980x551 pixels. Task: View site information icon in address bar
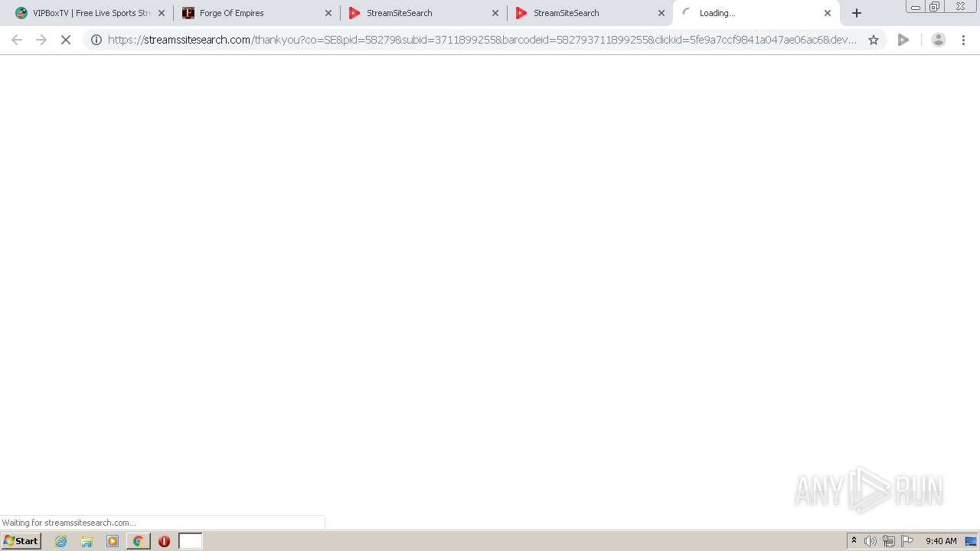96,40
